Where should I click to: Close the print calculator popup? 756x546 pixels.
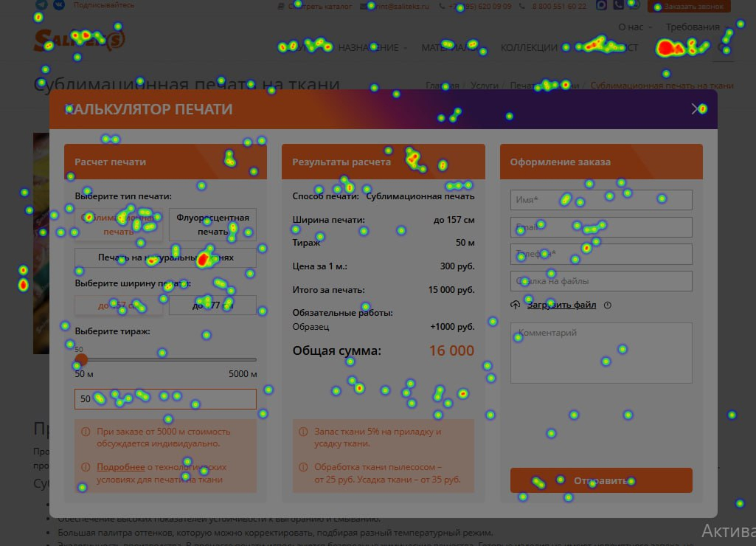(696, 109)
